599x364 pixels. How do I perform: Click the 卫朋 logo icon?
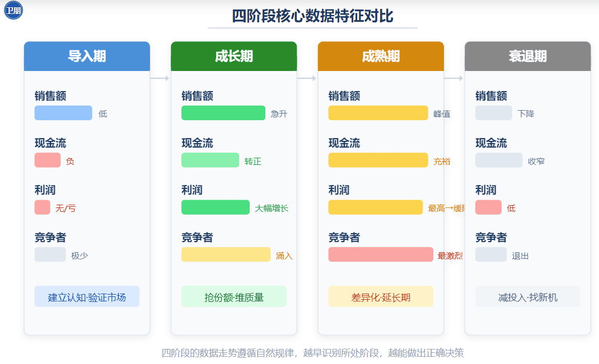point(13,10)
